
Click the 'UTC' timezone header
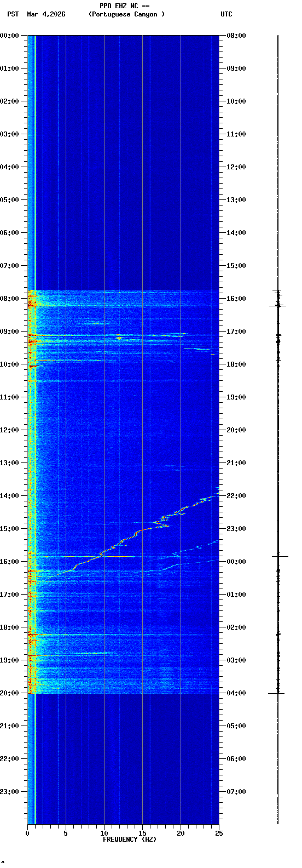point(226,14)
